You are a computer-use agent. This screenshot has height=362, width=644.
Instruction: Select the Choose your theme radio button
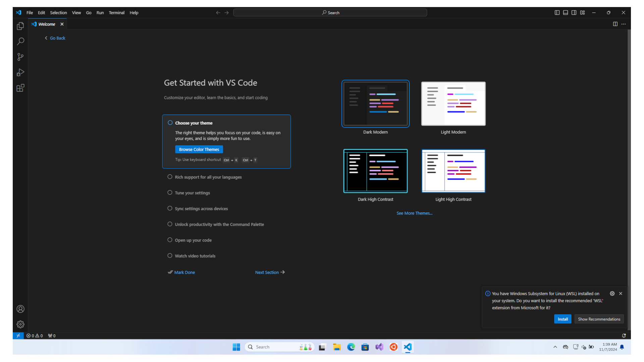point(170,123)
